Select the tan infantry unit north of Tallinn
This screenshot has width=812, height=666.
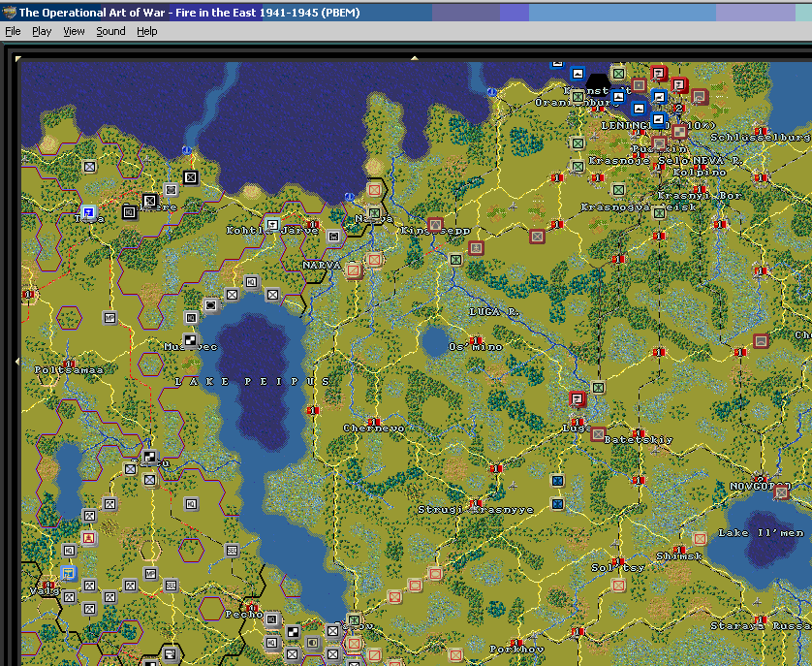89,167
